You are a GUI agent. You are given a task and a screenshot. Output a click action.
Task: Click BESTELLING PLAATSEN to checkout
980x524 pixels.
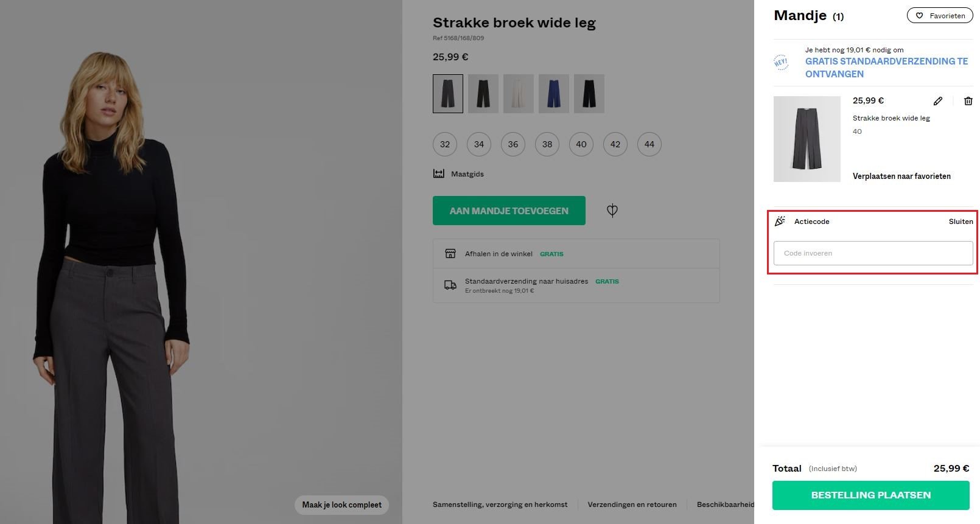click(870, 495)
